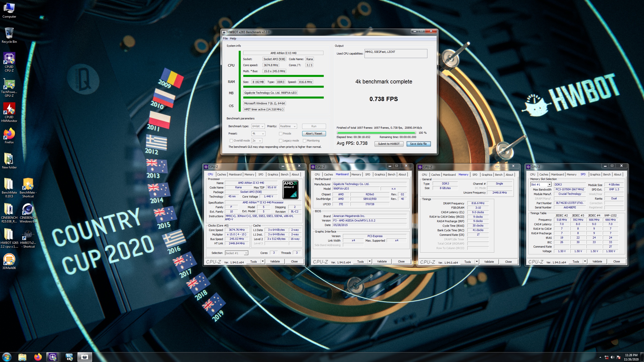Open the Computer desktop icon

pyautogui.click(x=9, y=11)
